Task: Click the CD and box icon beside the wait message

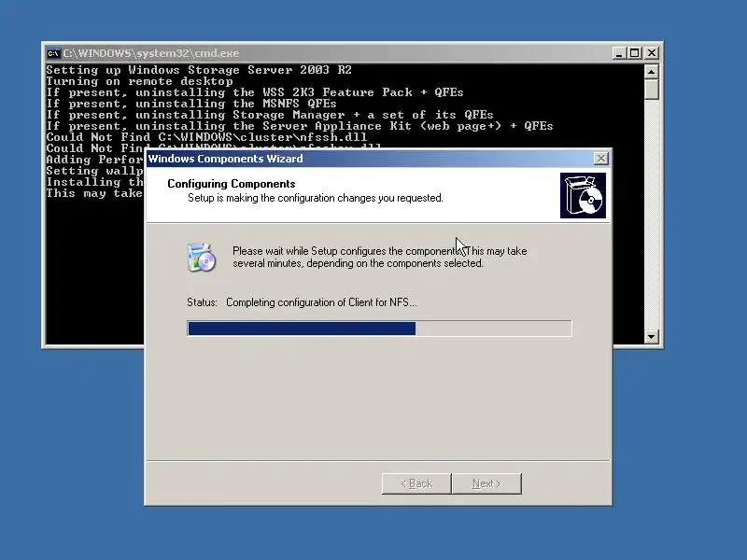Action: pos(201,258)
